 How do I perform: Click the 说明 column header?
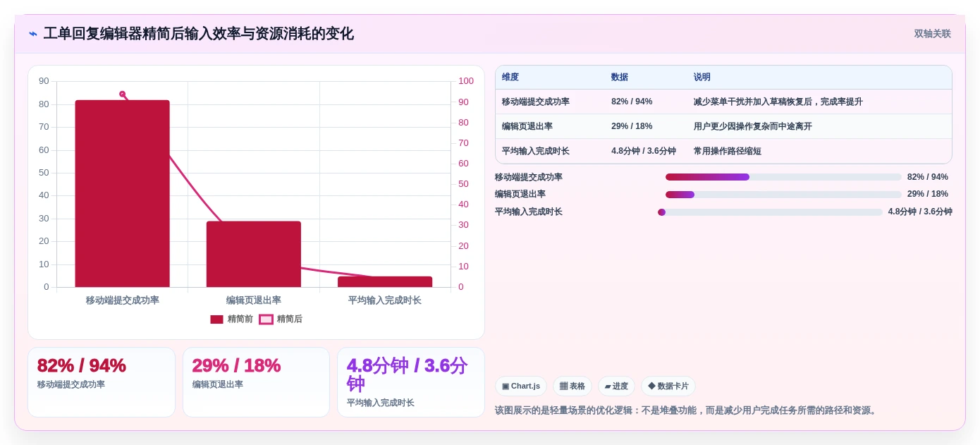click(702, 78)
